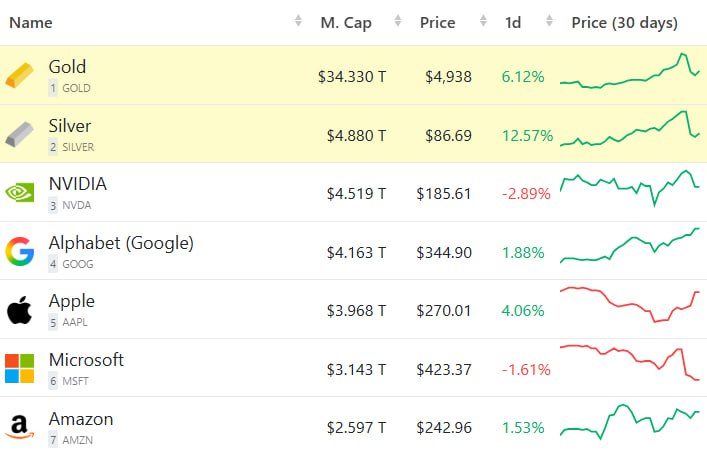
Task: Click the Amazon logo icon
Action: click(19, 427)
